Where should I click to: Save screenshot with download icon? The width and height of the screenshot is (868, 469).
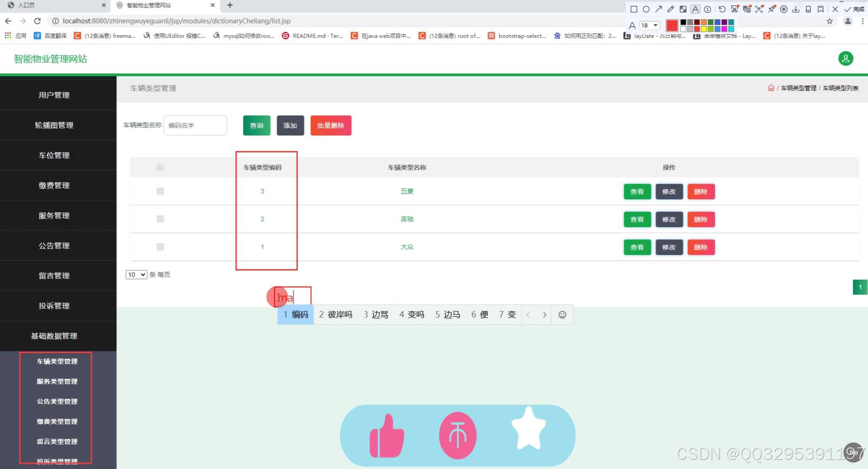click(796, 9)
